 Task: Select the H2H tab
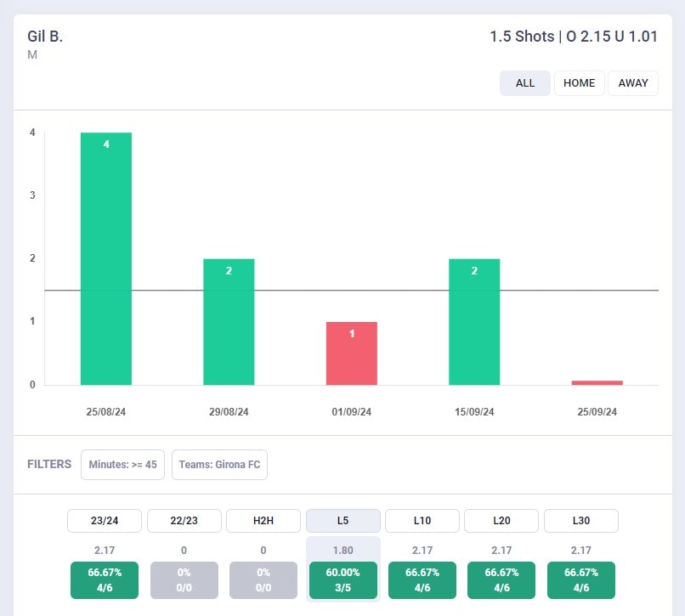pyautogui.click(x=263, y=520)
